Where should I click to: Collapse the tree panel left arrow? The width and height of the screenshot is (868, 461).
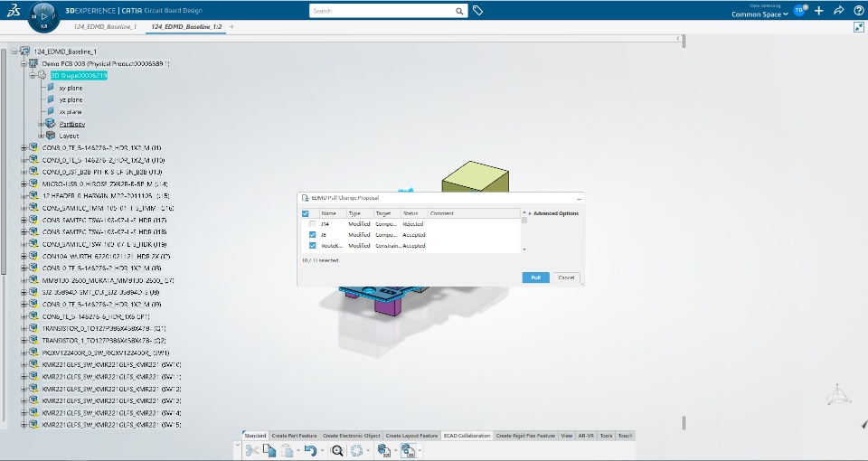coord(678,38)
